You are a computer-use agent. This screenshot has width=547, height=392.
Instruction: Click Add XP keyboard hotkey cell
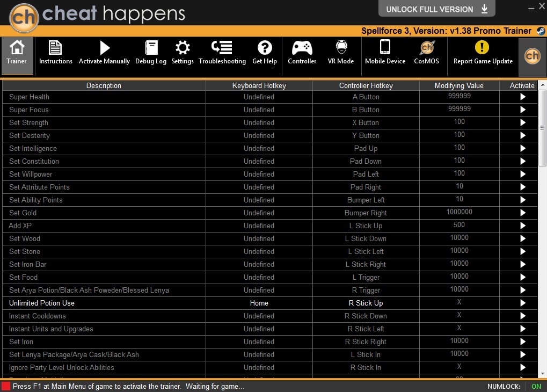[259, 226]
